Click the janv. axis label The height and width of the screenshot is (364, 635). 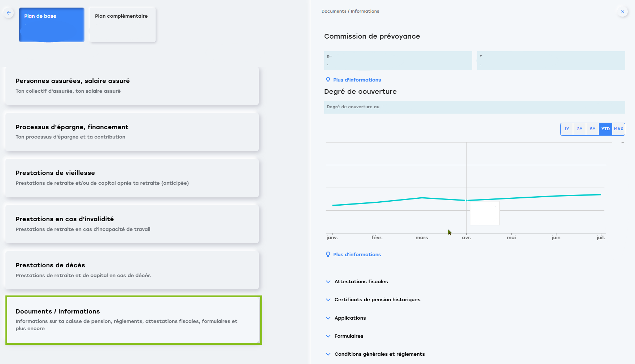(332, 237)
